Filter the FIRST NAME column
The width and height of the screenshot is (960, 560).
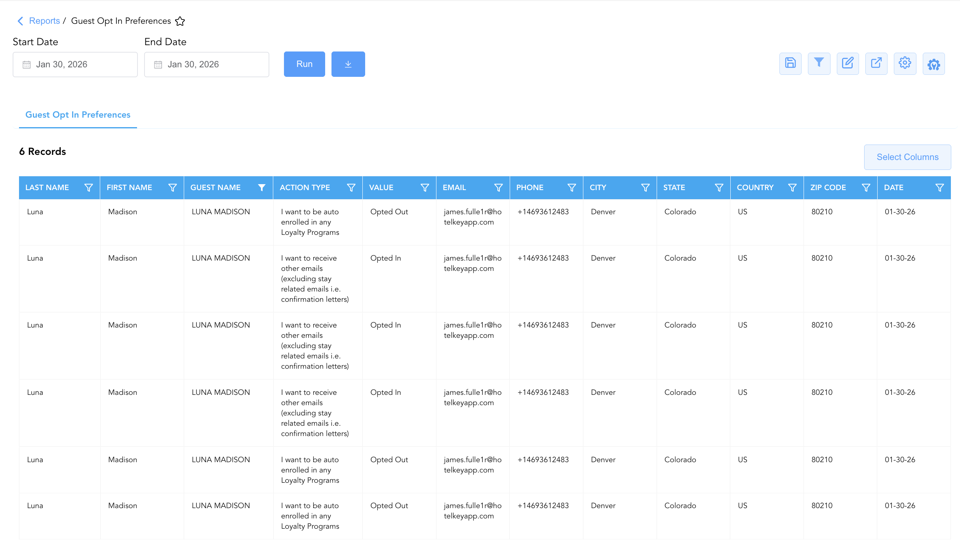(x=173, y=188)
